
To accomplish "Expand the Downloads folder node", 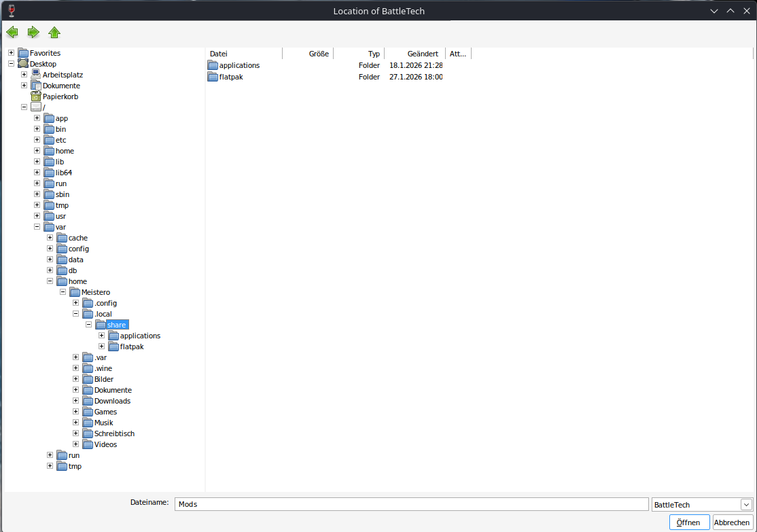I will click(76, 401).
